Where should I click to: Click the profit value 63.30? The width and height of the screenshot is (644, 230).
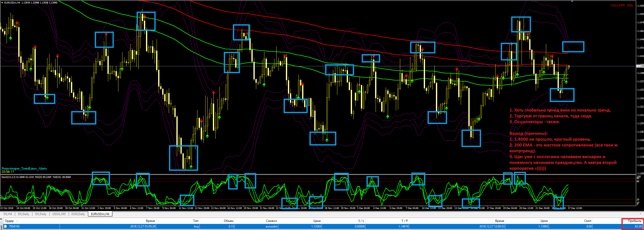tap(638, 226)
